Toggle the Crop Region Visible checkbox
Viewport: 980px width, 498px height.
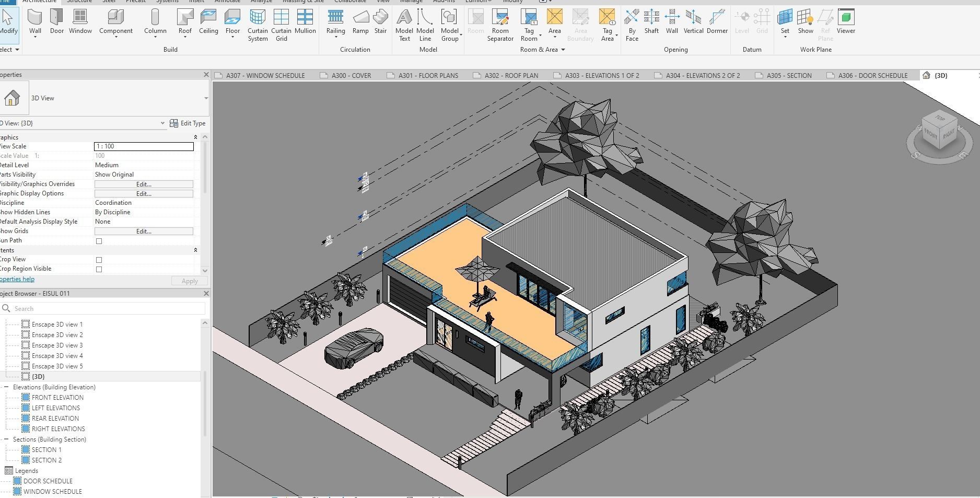point(99,269)
